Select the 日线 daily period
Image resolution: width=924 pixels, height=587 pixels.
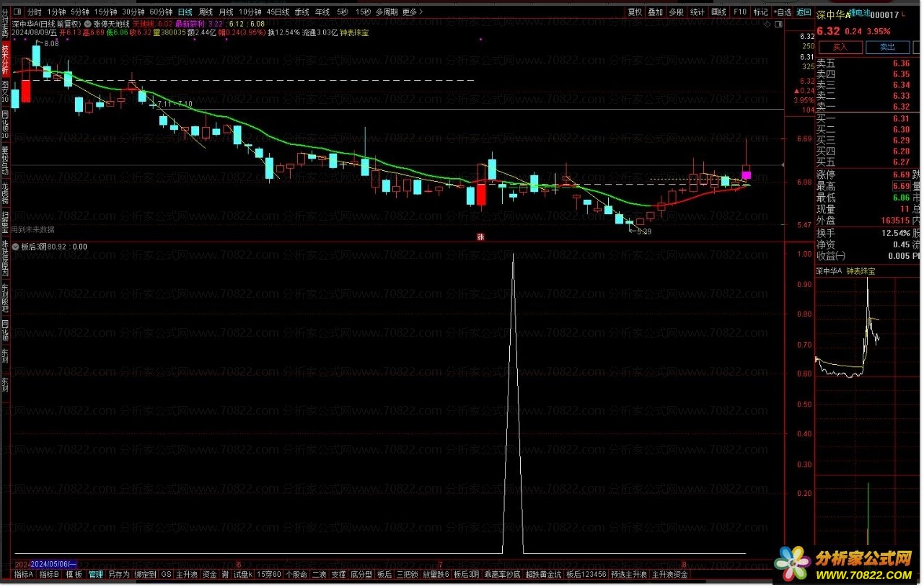pos(185,12)
